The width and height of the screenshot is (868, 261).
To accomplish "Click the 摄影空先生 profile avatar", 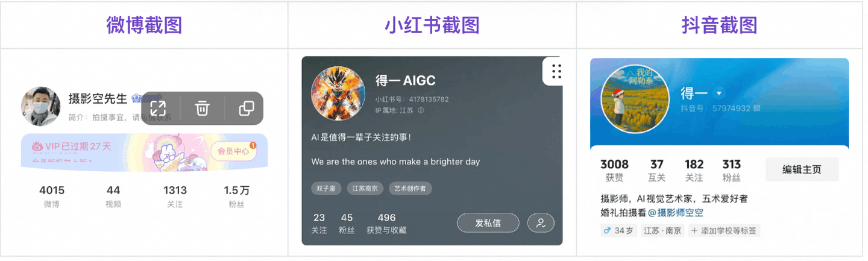I will [x=41, y=106].
